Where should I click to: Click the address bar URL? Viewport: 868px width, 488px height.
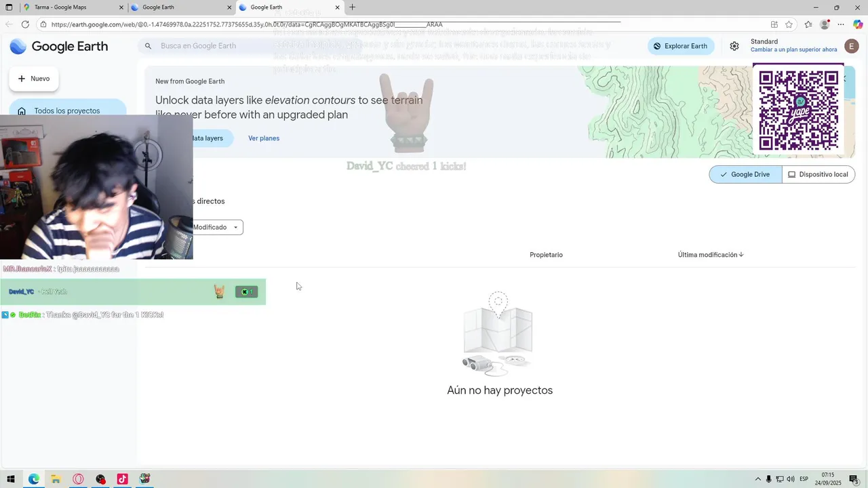[247, 24]
